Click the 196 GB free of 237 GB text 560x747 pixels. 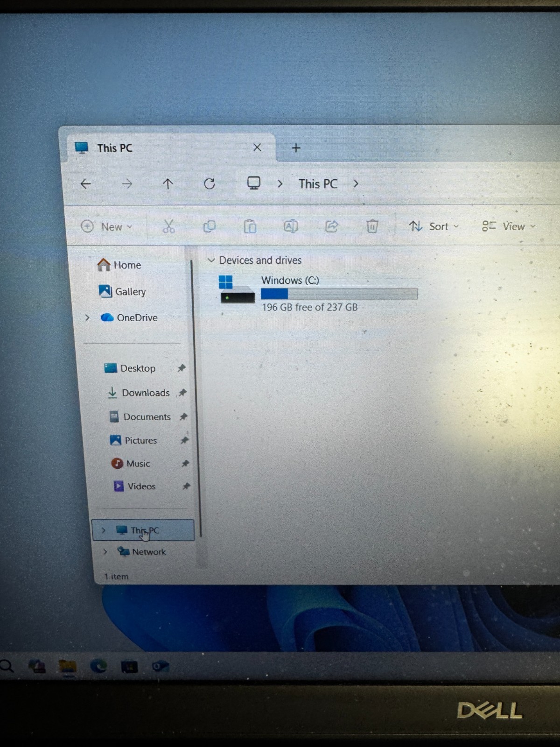(x=310, y=307)
